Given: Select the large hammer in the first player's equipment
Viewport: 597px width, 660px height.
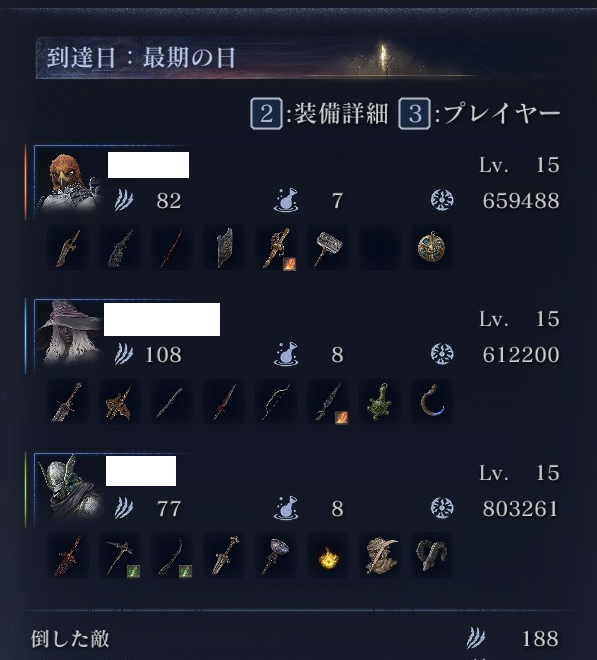Looking at the screenshot, I should click(328, 247).
